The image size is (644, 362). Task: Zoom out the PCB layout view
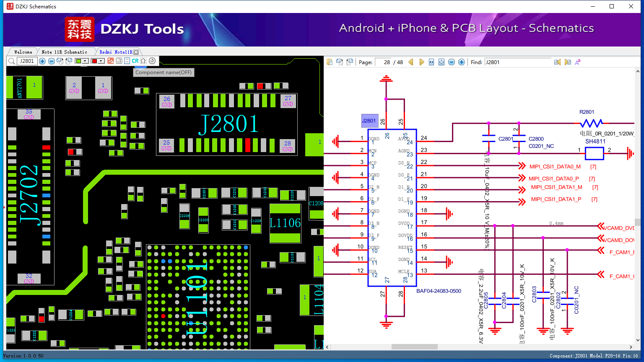coord(51,61)
